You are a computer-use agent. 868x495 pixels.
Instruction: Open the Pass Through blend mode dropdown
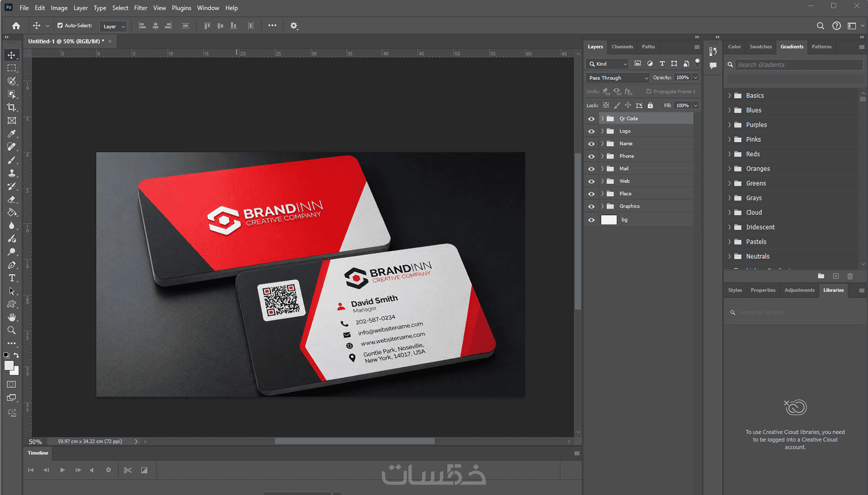pos(617,78)
